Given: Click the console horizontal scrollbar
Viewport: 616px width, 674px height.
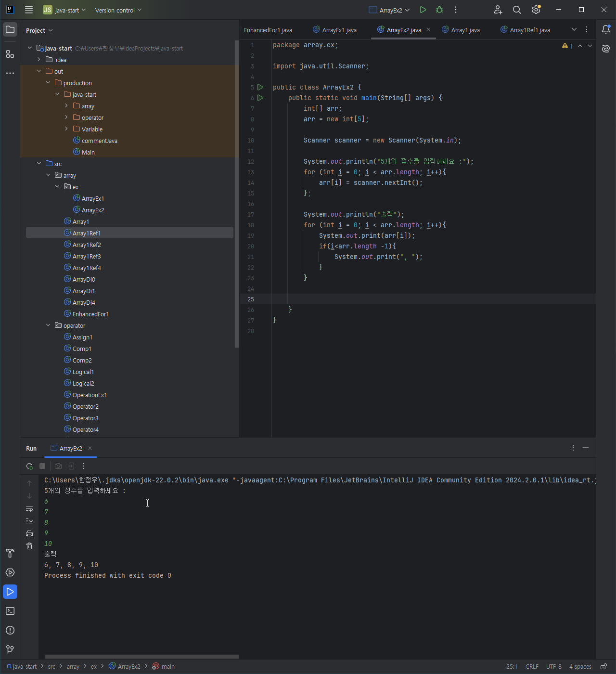Looking at the screenshot, I should tap(141, 657).
